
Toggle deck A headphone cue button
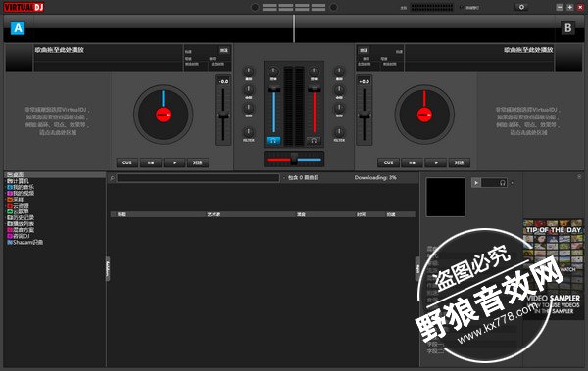click(273, 141)
